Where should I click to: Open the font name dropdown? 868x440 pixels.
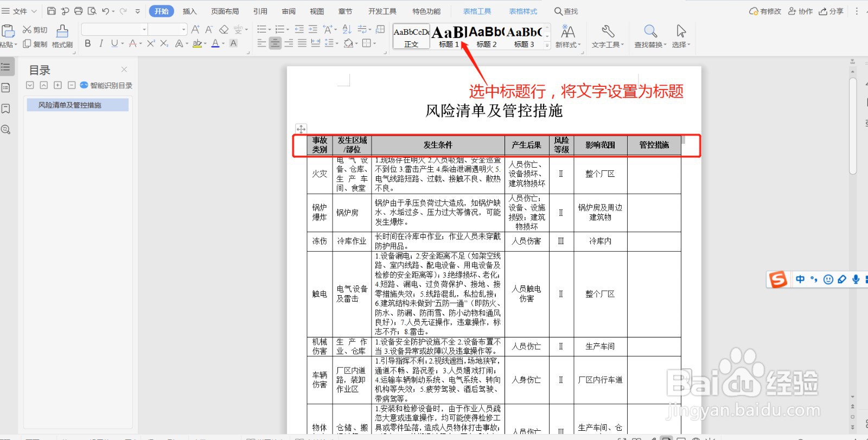point(144,29)
